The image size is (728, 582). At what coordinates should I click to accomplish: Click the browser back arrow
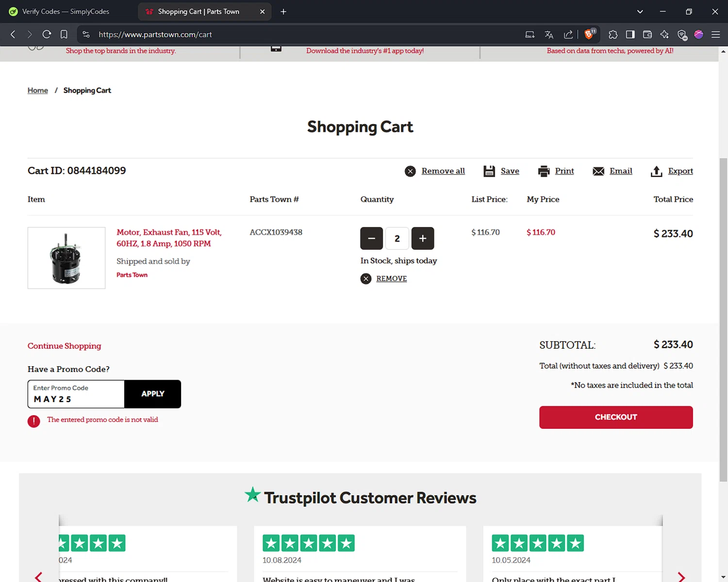pos(13,34)
